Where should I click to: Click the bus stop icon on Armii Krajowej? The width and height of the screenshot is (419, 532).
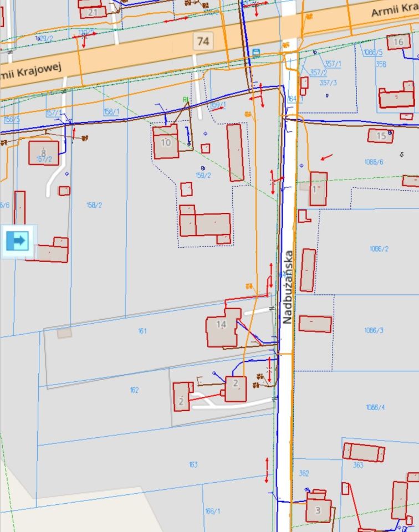click(x=256, y=53)
